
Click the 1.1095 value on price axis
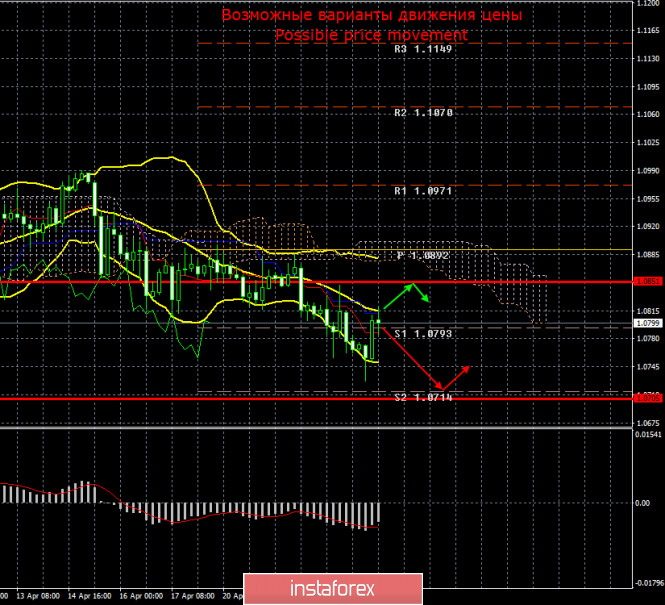click(648, 87)
